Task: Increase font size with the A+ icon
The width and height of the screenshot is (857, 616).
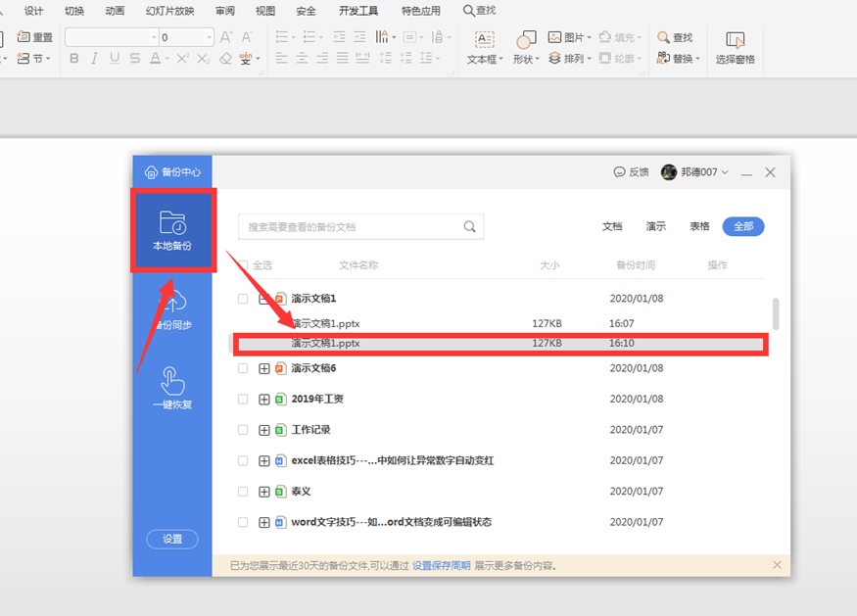Action: click(x=225, y=37)
